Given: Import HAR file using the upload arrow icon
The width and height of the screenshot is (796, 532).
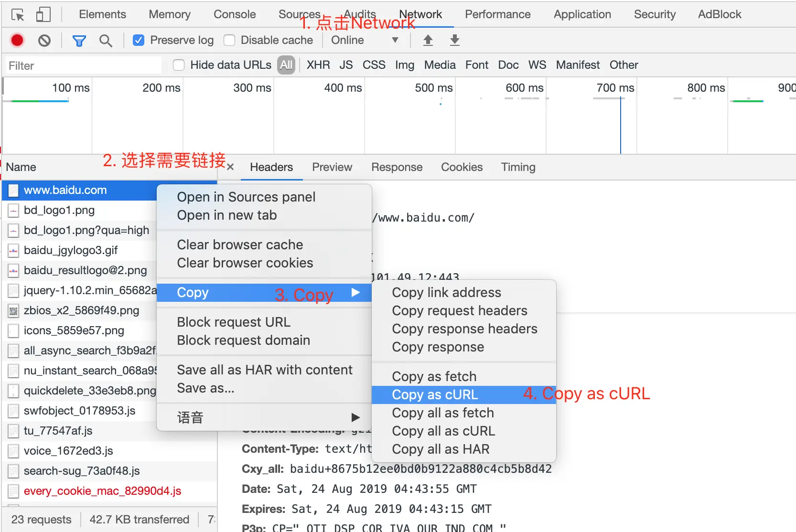Looking at the screenshot, I should 428,40.
